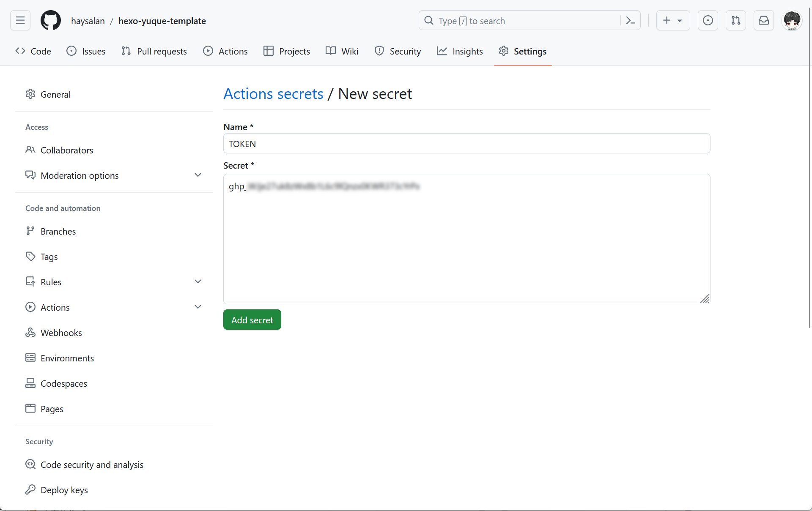This screenshot has height=511, width=812.
Task: Open the notifications inbox icon
Action: (x=763, y=20)
